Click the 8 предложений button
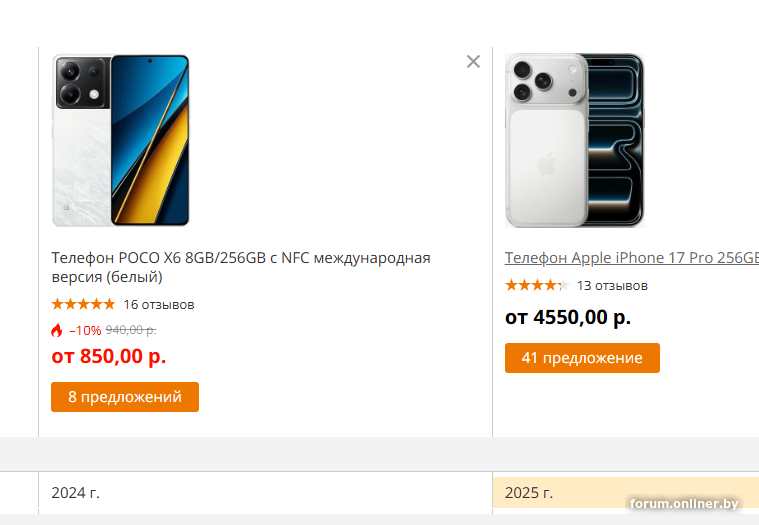Image resolution: width=759 pixels, height=525 pixels. [x=125, y=397]
